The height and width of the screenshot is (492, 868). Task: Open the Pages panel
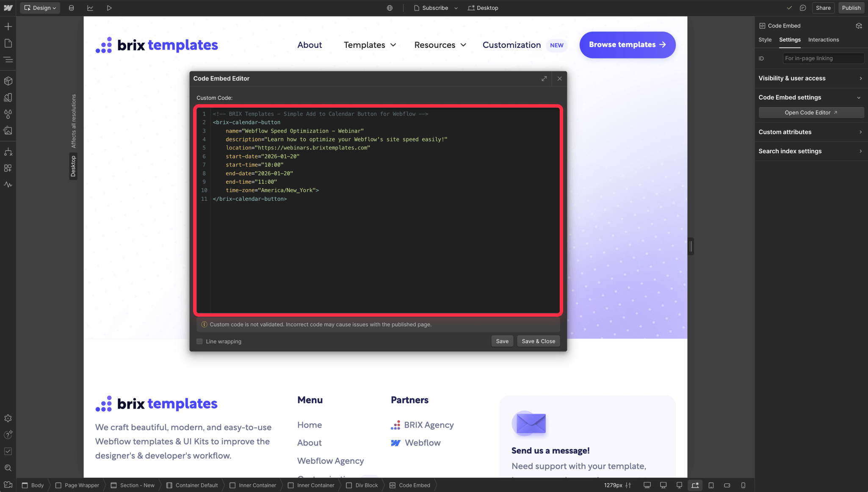(8, 43)
